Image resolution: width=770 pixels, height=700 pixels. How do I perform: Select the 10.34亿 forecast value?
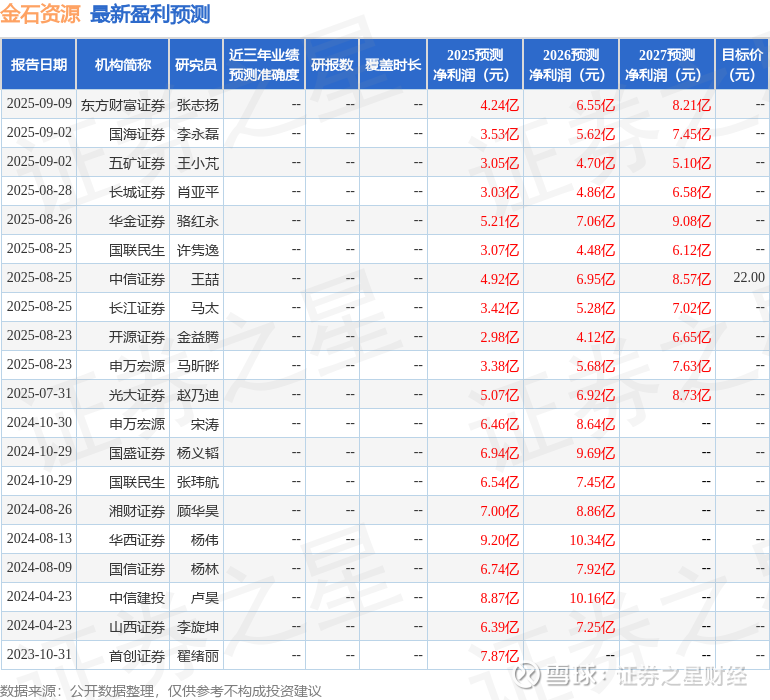click(x=592, y=540)
